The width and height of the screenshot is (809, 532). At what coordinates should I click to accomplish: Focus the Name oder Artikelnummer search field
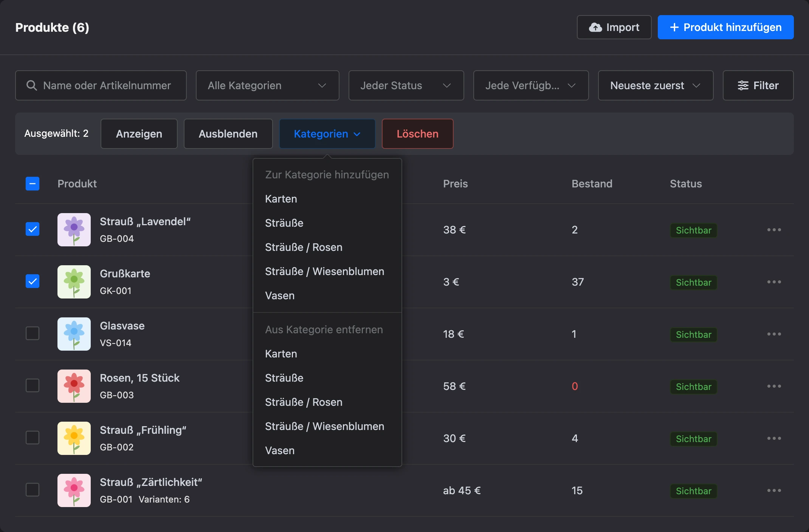[101, 85]
